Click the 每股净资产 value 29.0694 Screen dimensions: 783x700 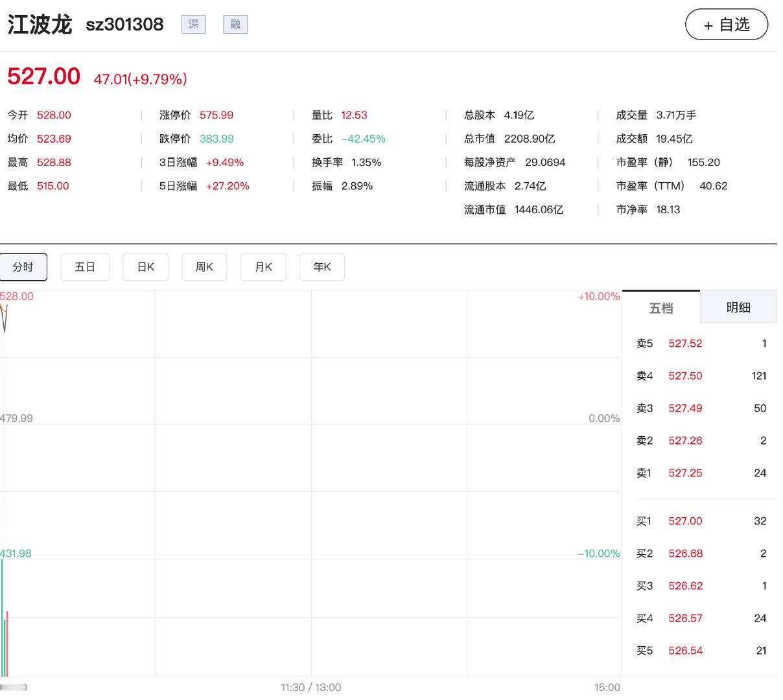click(x=545, y=163)
